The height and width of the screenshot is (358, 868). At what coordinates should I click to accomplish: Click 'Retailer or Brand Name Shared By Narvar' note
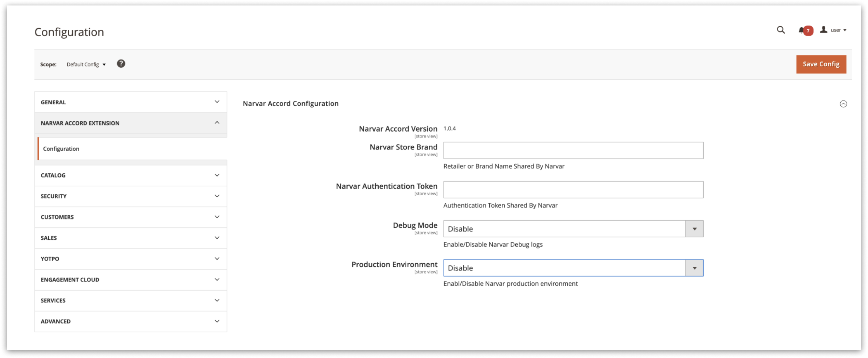coord(504,166)
